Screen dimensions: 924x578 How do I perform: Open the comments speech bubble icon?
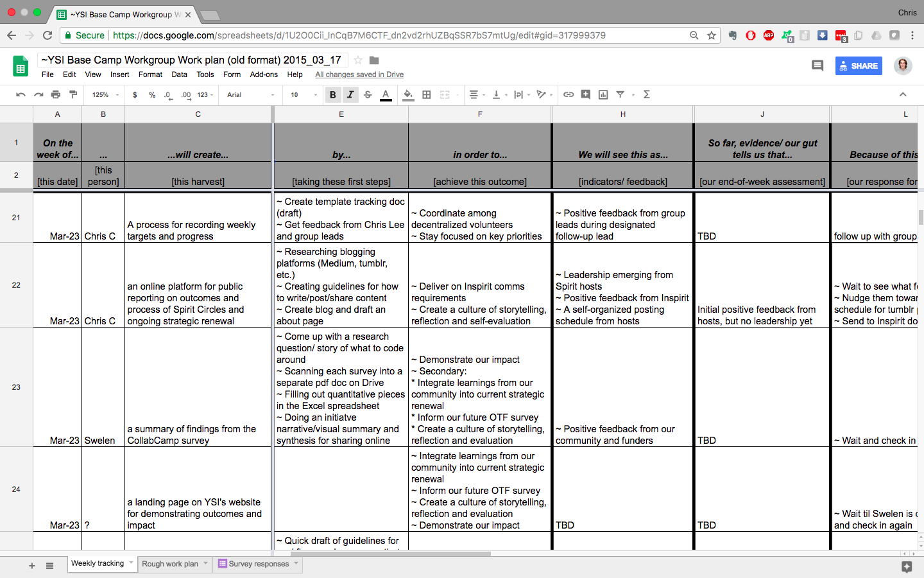(x=817, y=66)
